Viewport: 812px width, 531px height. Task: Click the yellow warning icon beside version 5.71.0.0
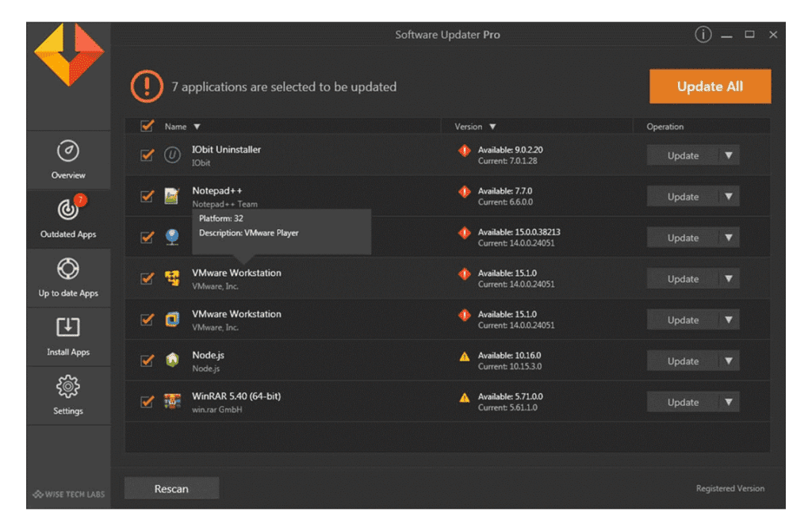(465, 398)
